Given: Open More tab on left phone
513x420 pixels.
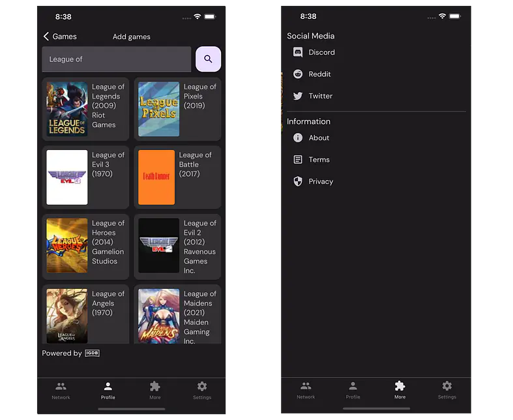Looking at the screenshot, I should [x=155, y=391].
